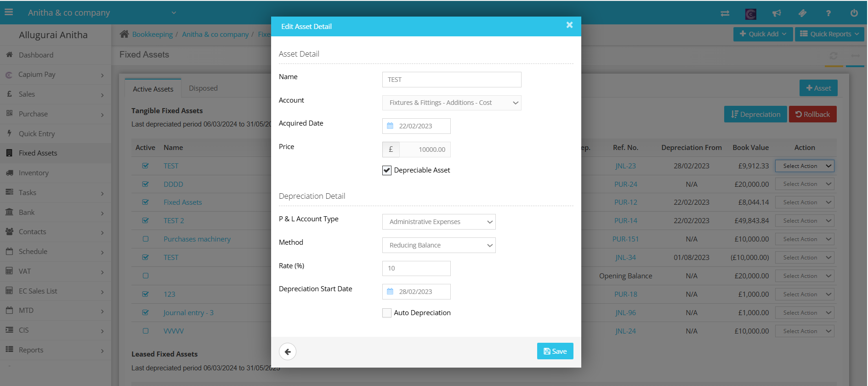Open the Sales menu in sidebar

click(x=56, y=94)
